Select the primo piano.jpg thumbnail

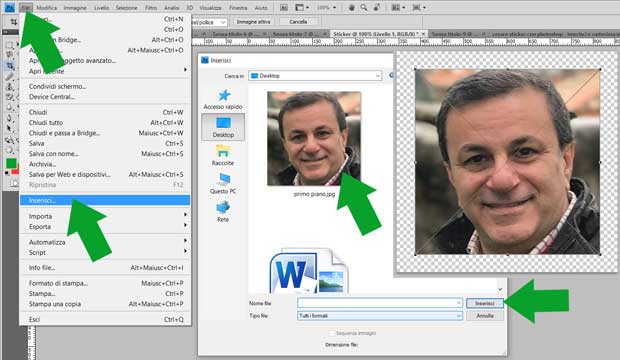coord(314,138)
